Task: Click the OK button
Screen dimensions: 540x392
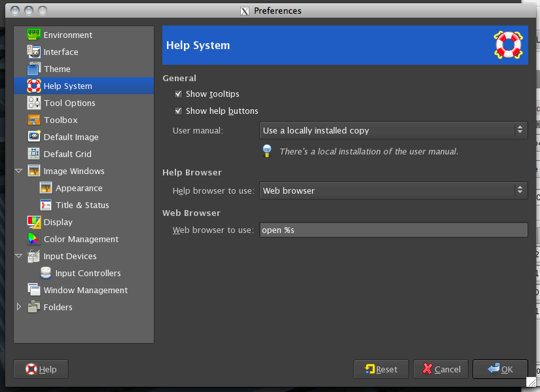Action: point(500,369)
